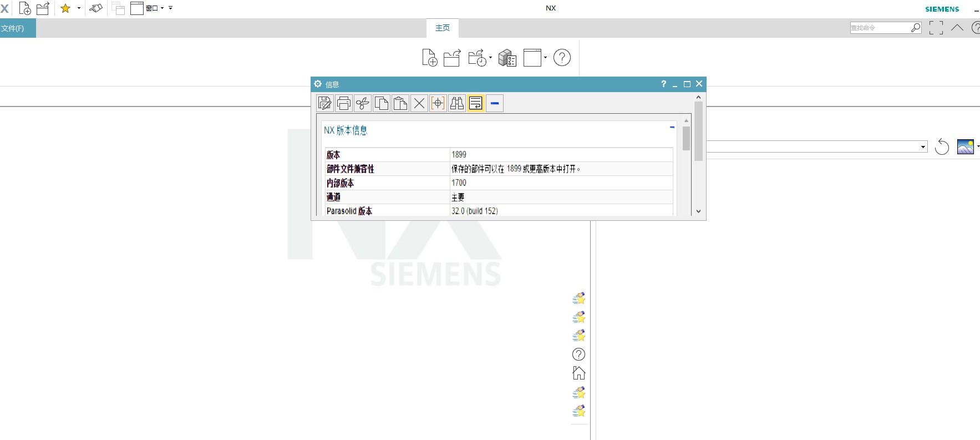Click 信息 window outer scrollbar up arrow
Screen dimensions: 980x440
pos(698,97)
